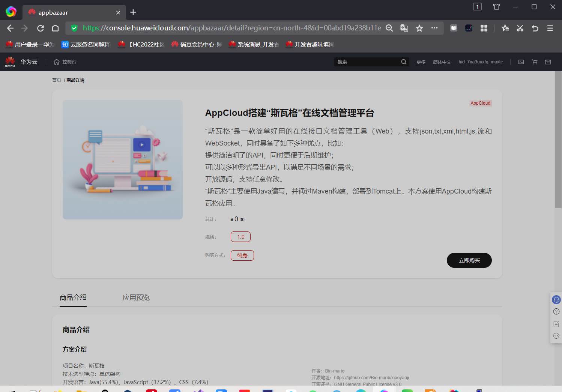
Task: Open the 系统消息_开发者 bookmark
Action: tap(254, 45)
